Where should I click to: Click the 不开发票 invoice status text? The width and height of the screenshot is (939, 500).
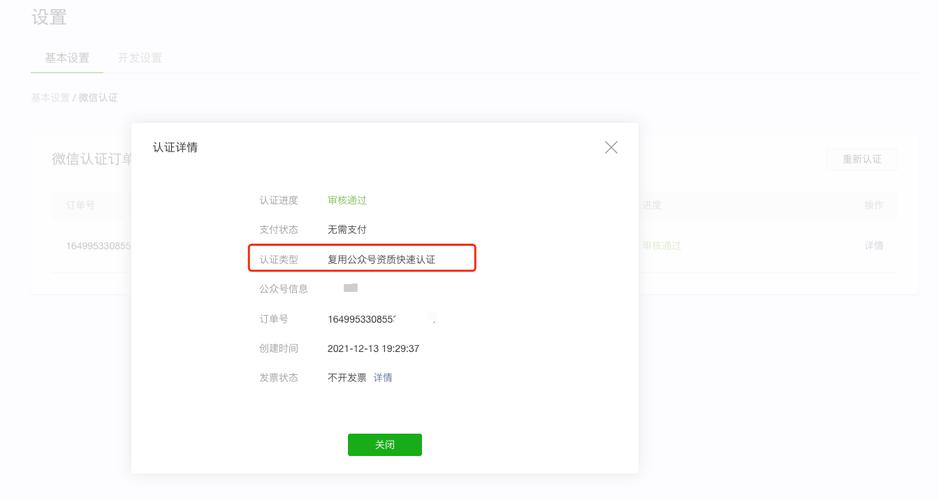point(347,377)
